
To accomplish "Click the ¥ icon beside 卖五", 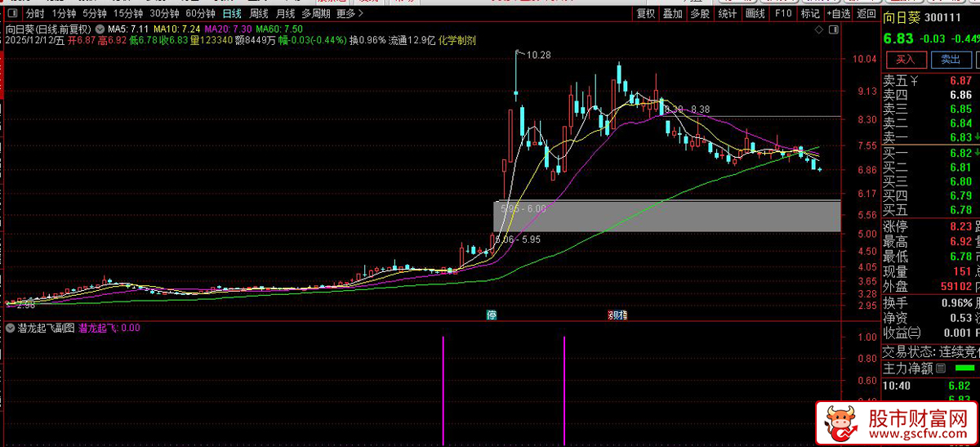I will [914, 80].
